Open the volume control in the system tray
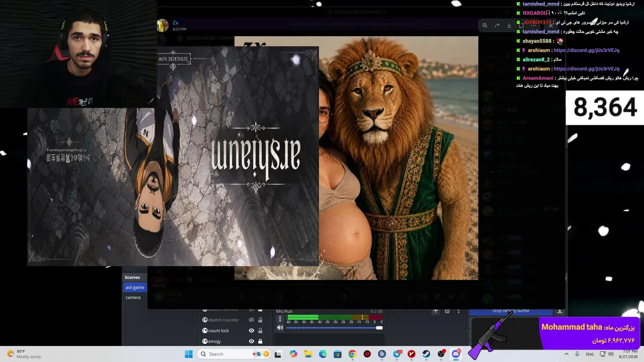Screen dimensions: 644x362 (x=610, y=354)
